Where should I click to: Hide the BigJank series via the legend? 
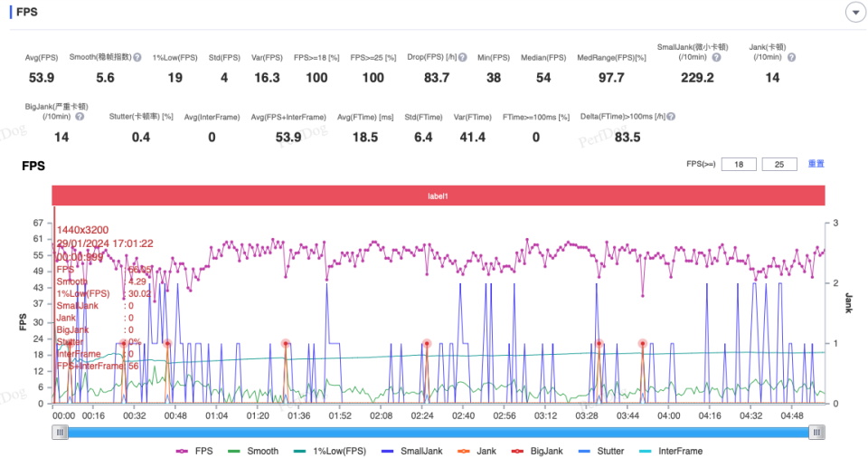(x=537, y=451)
